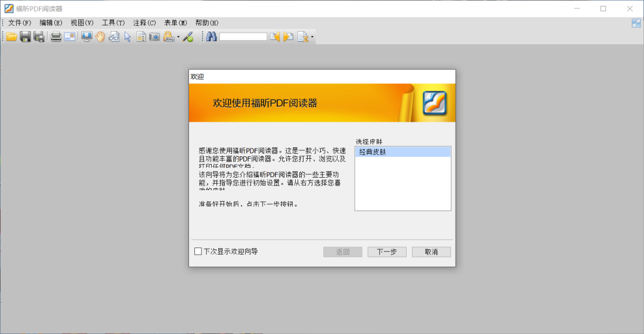This screenshot has height=334, width=644.
Task: Minimize the Foxit reader window
Action: pos(577,8)
